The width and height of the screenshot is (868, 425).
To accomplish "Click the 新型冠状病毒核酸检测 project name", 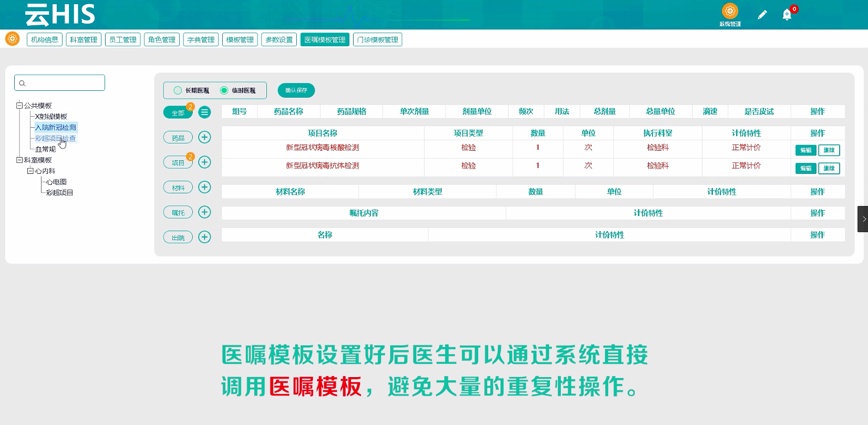I will click(x=322, y=148).
